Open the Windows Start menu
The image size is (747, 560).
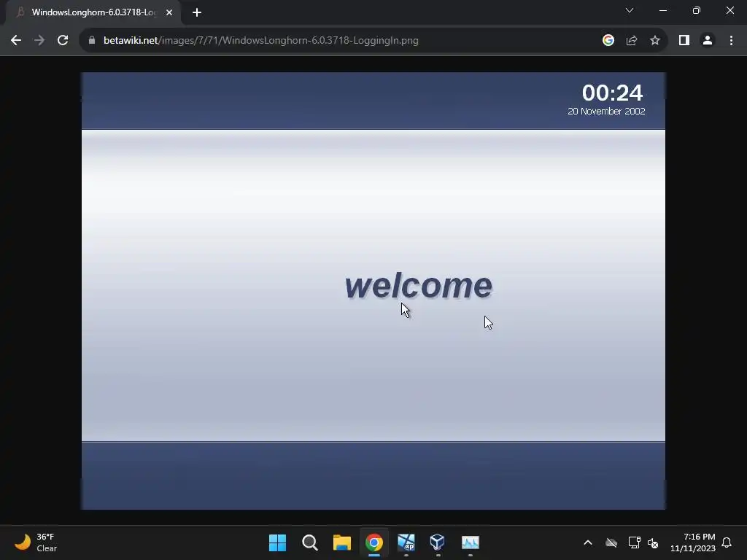click(278, 542)
